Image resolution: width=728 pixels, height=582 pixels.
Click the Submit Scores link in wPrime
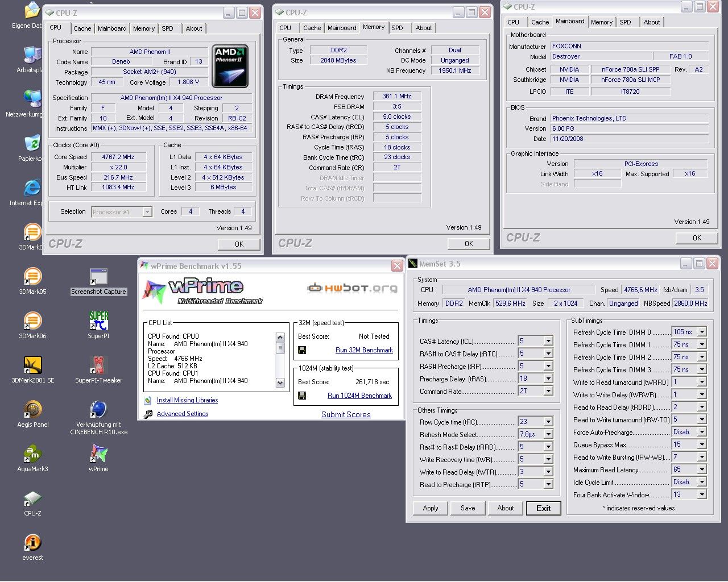click(x=346, y=414)
